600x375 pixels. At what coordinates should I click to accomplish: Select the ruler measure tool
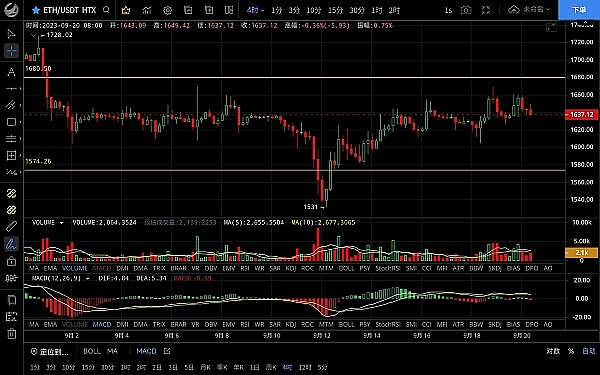point(11,226)
